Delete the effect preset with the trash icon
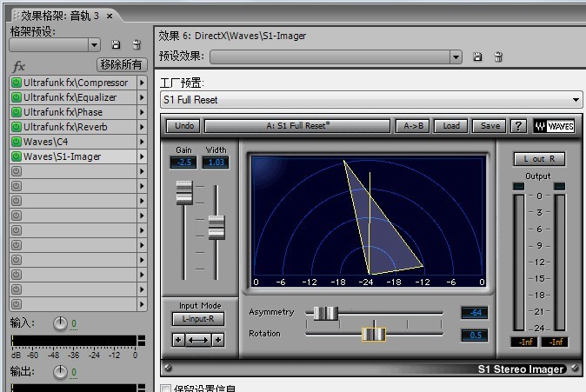Viewport: 586px width, 392px height. 498,56
